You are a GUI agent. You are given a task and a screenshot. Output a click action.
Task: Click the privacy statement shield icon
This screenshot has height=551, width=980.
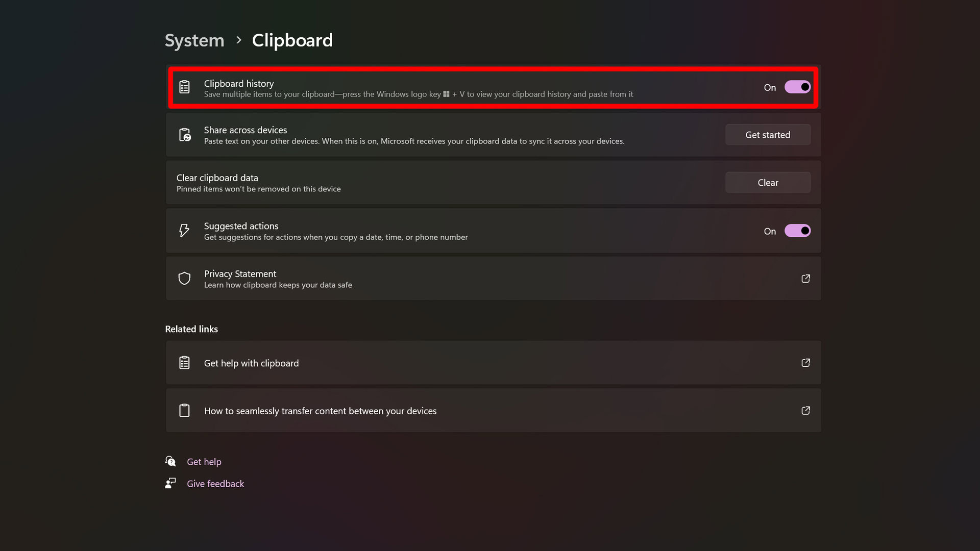(x=184, y=279)
